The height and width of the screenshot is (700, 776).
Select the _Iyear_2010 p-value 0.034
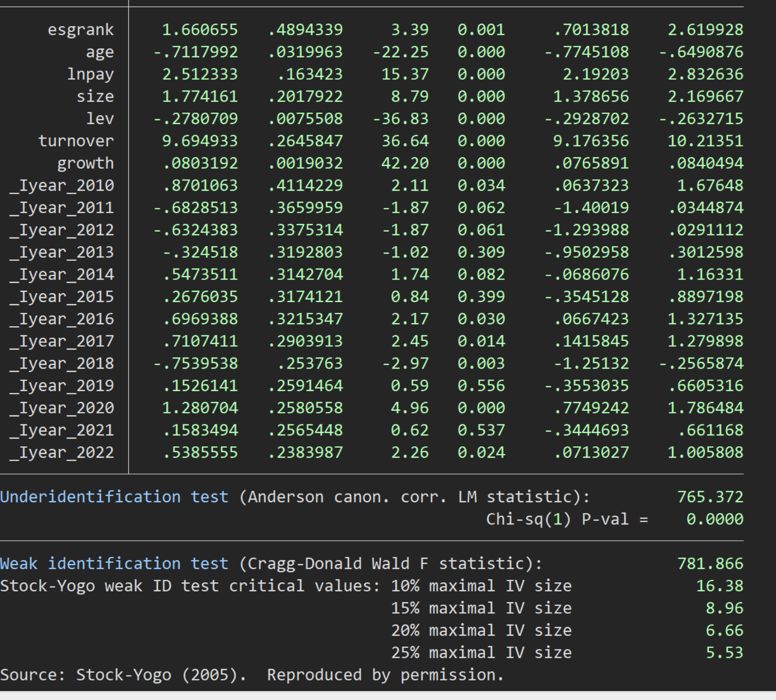tap(481, 185)
